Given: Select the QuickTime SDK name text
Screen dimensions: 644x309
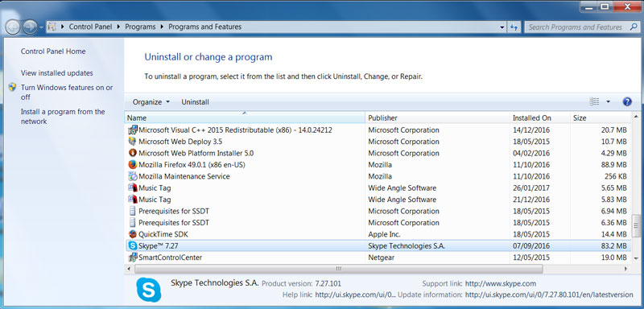Looking at the screenshot, I should pos(163,234).
